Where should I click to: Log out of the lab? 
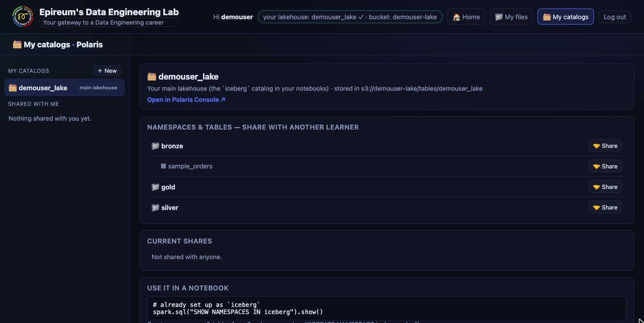(615, 17)
